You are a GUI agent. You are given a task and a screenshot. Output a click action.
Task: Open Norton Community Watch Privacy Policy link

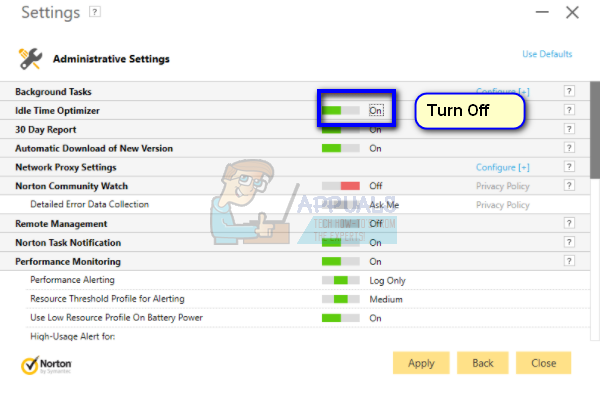pos(502,186)
